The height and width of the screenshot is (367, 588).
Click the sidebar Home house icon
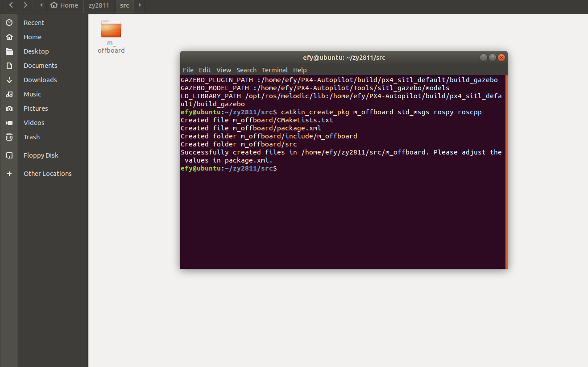click(9, 37)
